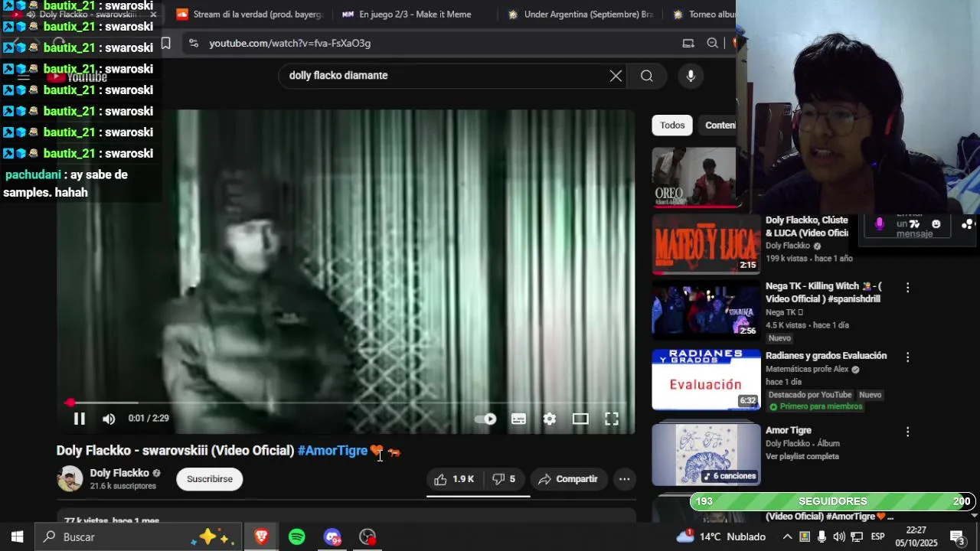Image resolution: width=980 pixels, height=551 pixels.
Task: Switch to theater mode
Action: [x=580, y=419]
